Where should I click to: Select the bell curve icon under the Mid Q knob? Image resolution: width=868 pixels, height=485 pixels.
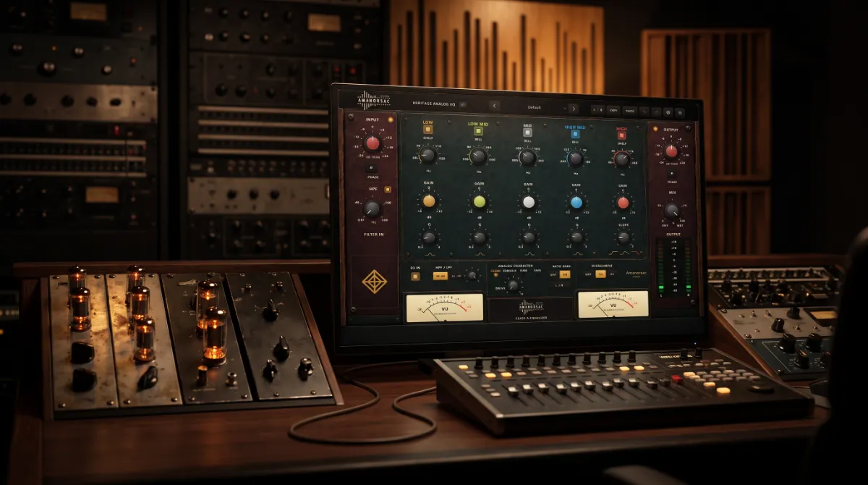(529, 253)
